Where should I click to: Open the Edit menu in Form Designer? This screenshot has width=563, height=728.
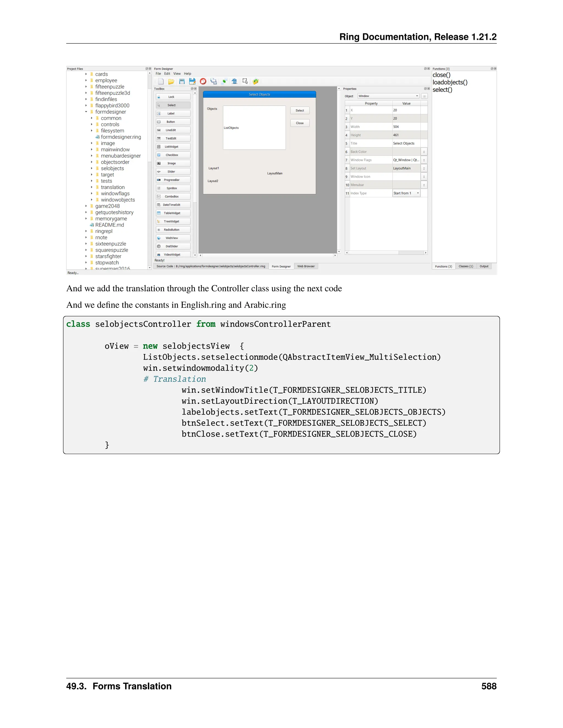tap(167, 74)
